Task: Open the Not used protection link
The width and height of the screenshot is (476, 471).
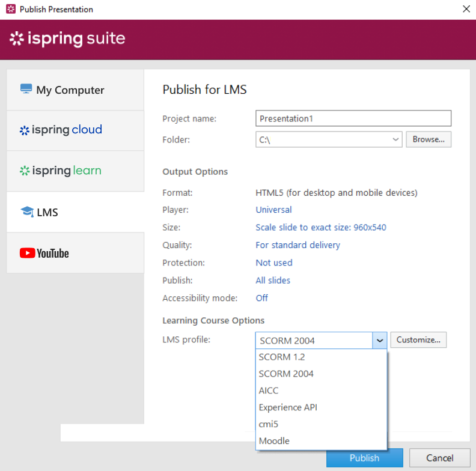Action: click(274, 263)
